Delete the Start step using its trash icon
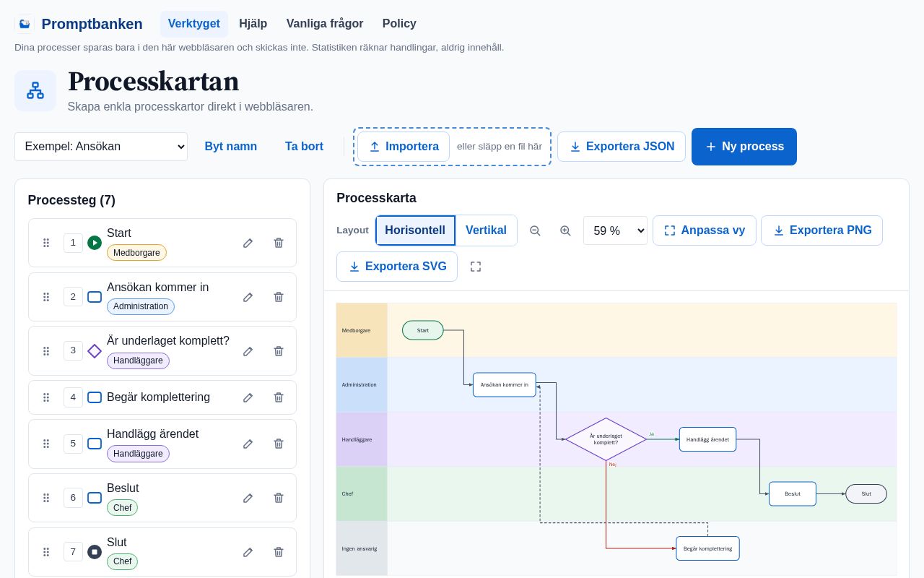 279,243
